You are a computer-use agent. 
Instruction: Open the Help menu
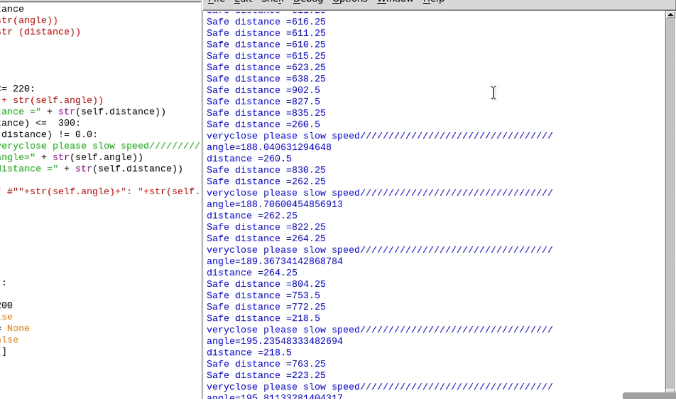pyautogui.click(x=434, y=2)
